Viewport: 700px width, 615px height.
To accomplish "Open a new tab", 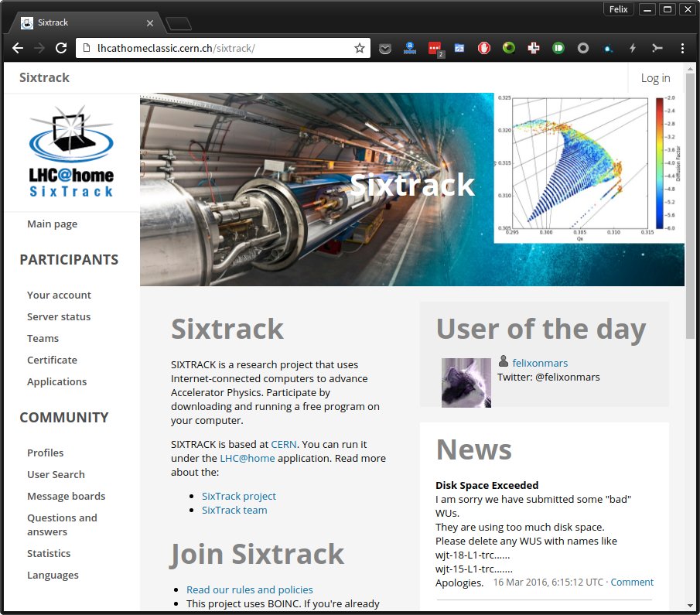I will point(179,24).
